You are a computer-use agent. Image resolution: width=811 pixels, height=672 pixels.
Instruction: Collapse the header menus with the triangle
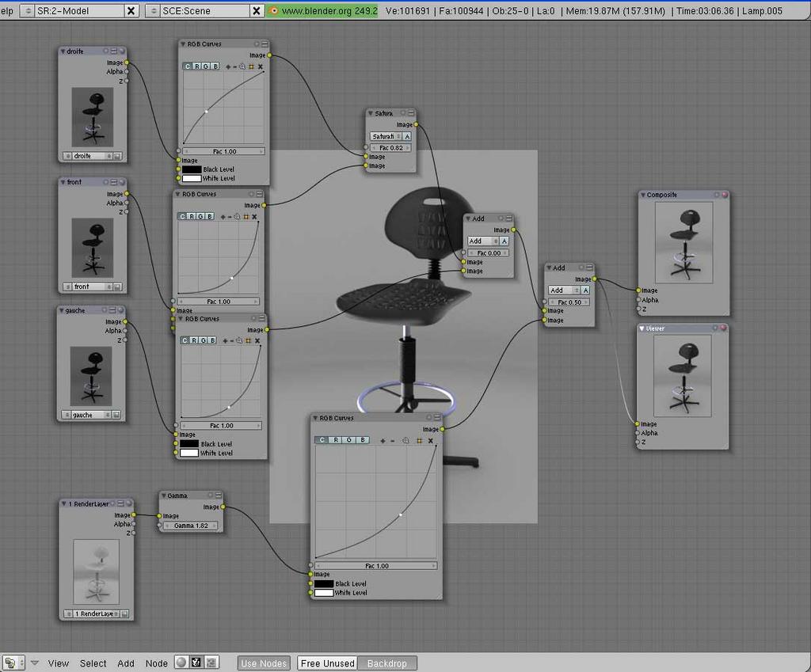pyautogui.click(x=35, y=663)
